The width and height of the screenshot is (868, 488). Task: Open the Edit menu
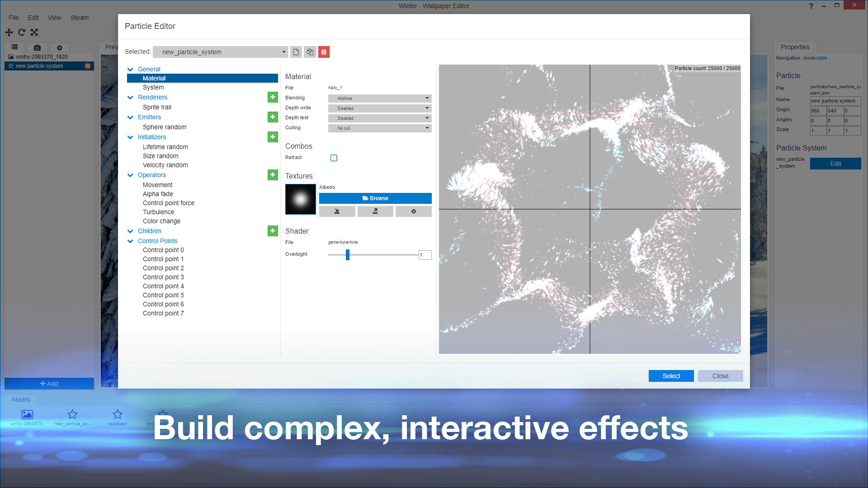point(33,18)
